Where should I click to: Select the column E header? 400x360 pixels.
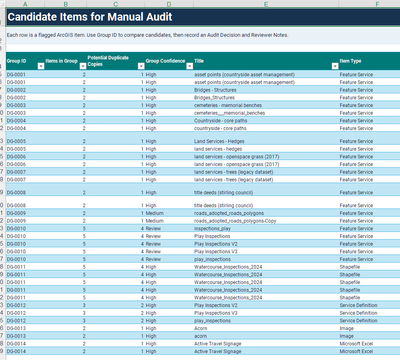pos(266,4)
